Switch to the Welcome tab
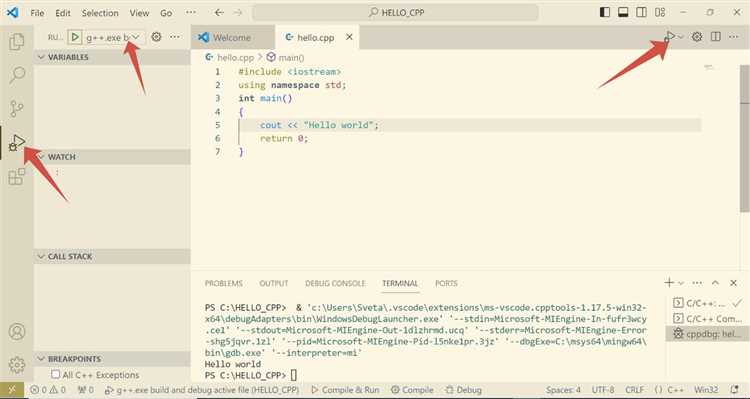The image size is (750, 399). point(233,37)
